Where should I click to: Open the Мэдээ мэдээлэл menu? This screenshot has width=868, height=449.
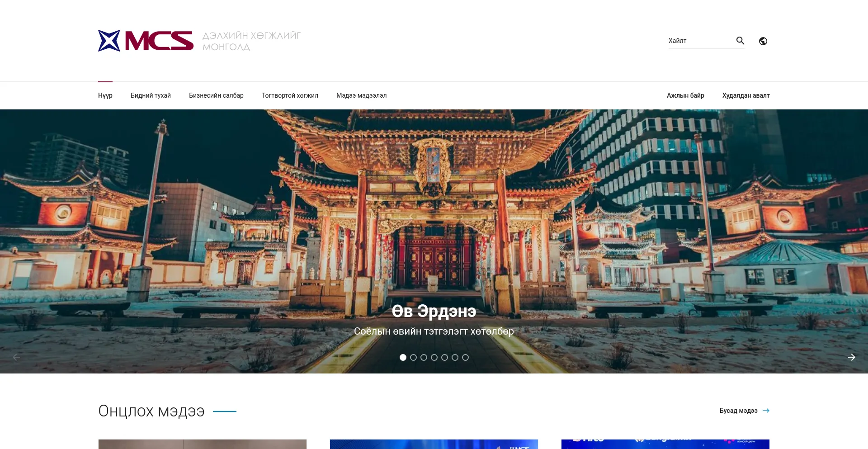361,95
